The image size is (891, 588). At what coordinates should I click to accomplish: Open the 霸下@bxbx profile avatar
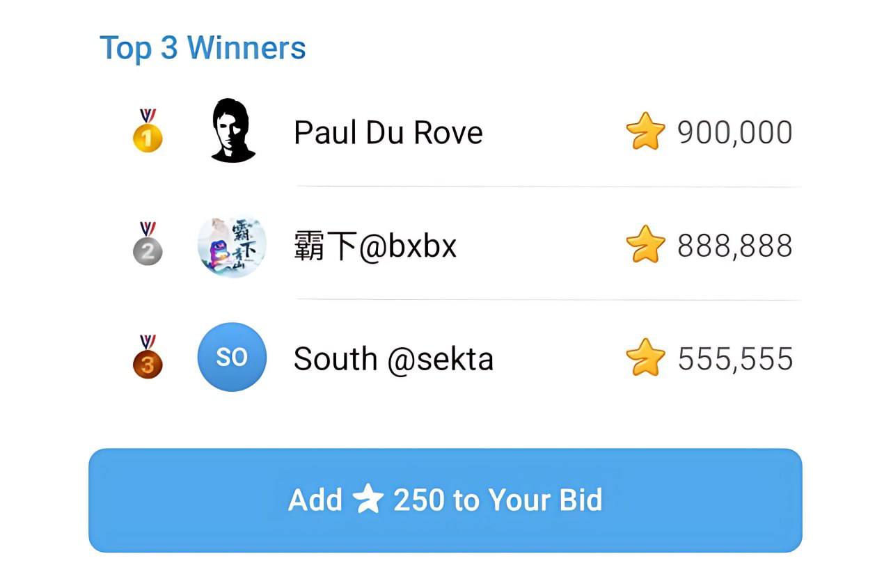click(232, 246)
